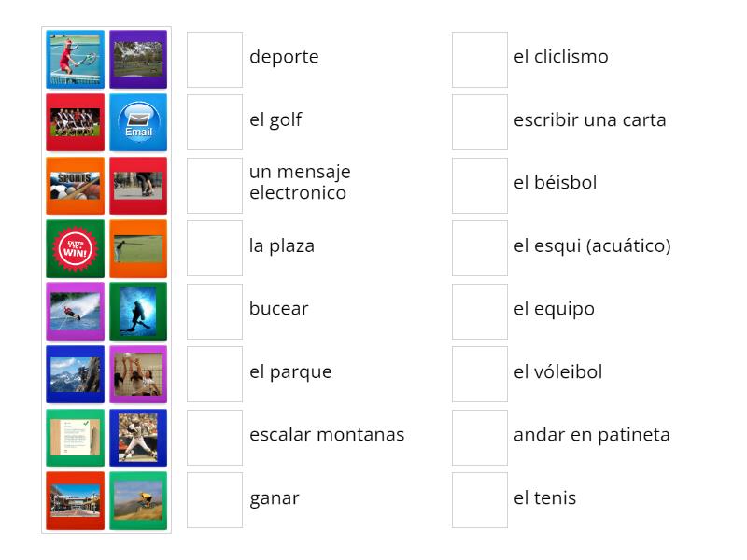Click the answer box beside 'el golf'
The height and width of the screenshot is (560, 747).
[214, 120]
